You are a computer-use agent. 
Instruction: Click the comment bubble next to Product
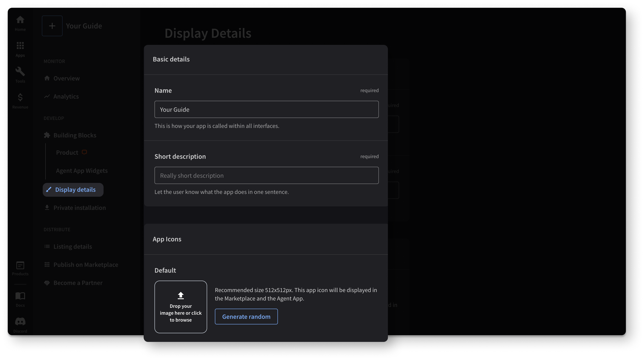point(84,152)
